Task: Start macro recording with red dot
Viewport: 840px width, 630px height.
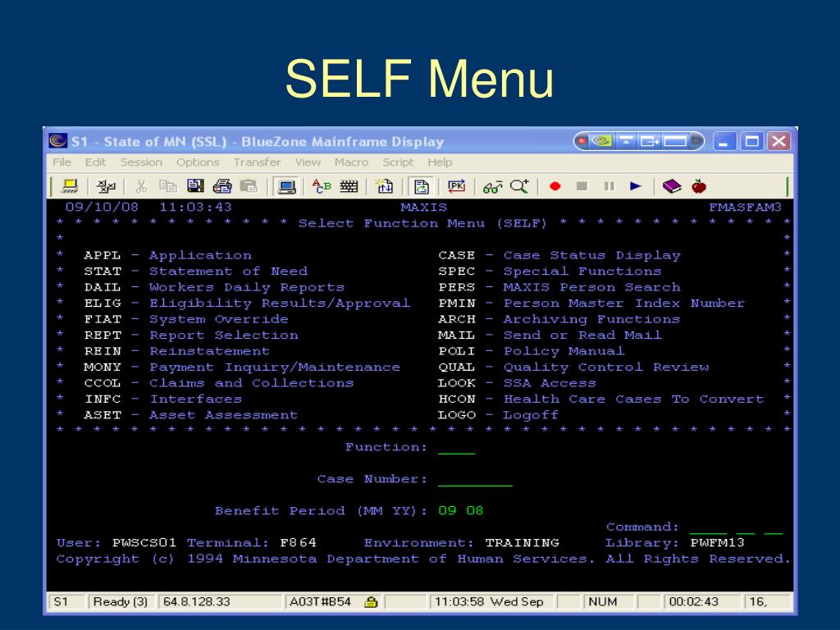Action: point(555,186)
